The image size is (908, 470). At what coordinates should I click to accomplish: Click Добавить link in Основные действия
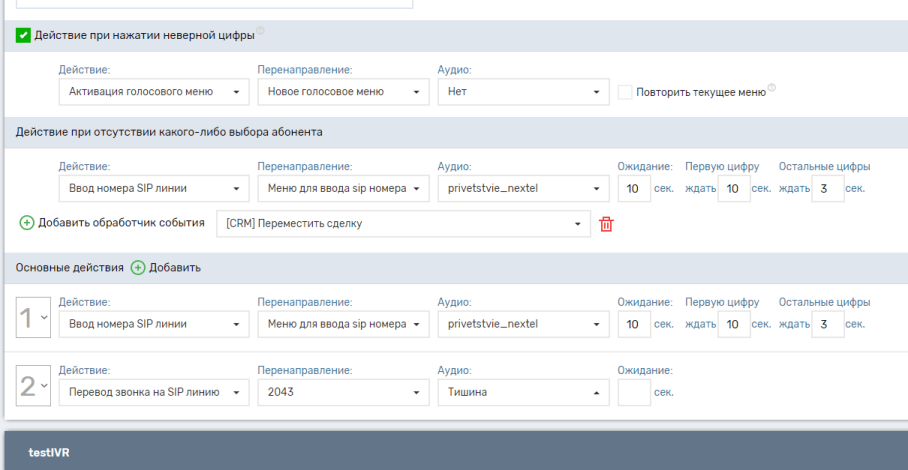click(x=175, y=268)
